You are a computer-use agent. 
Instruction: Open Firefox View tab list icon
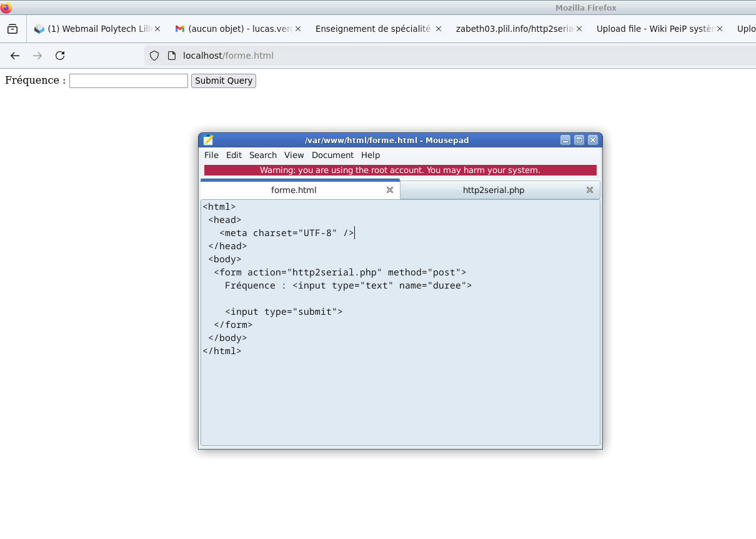[x=12, y=29]
